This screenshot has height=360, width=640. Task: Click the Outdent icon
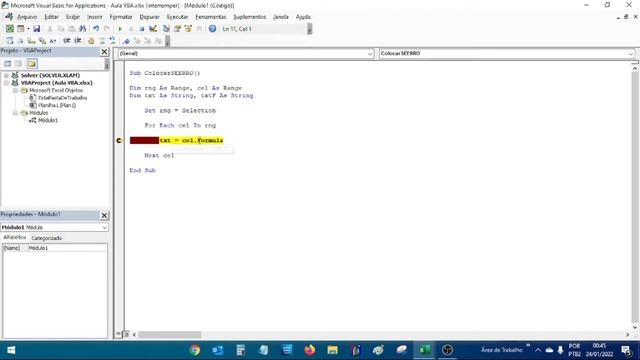78,41
